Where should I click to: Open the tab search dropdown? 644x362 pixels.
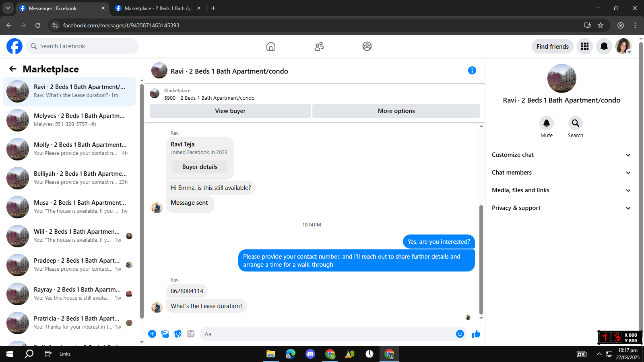[x=8, y=8]
